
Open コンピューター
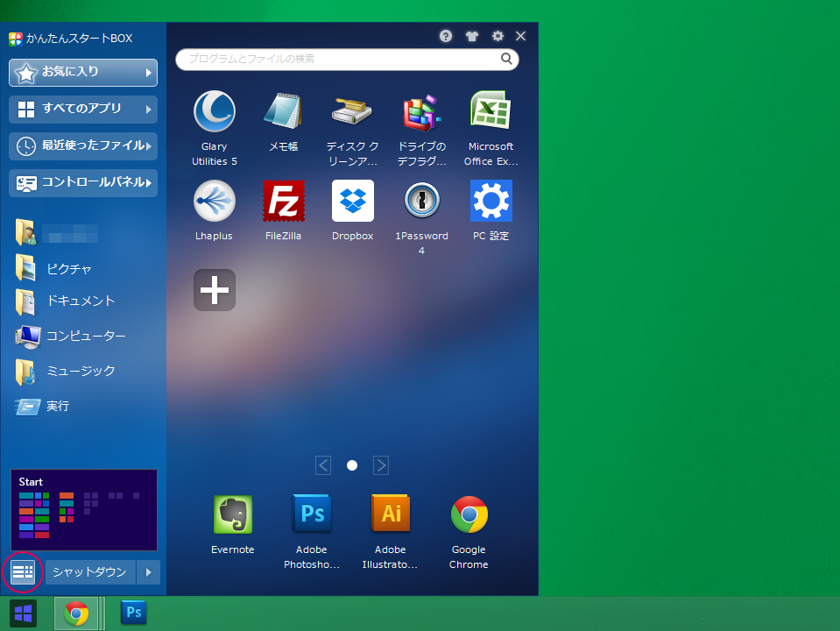tap(70, 337)
